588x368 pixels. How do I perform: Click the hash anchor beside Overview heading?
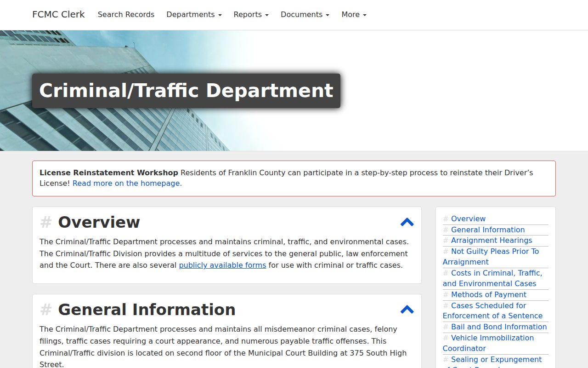45,222
